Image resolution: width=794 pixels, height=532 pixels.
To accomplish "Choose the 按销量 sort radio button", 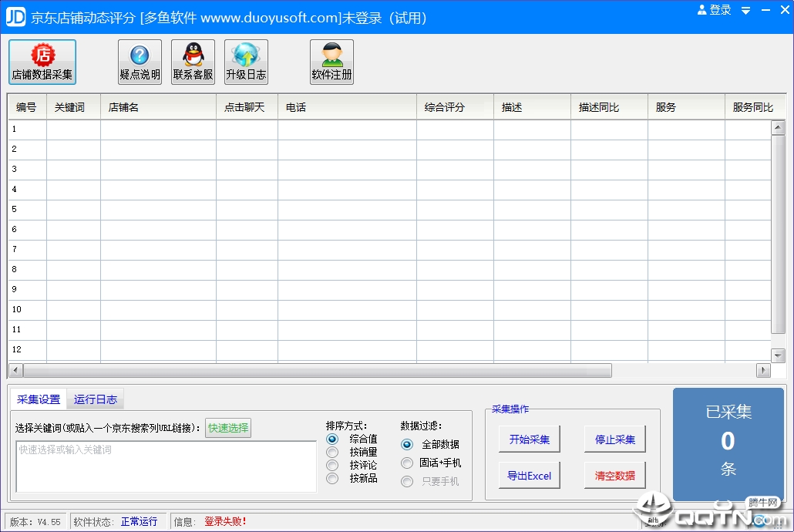I will tap(332, 452).
